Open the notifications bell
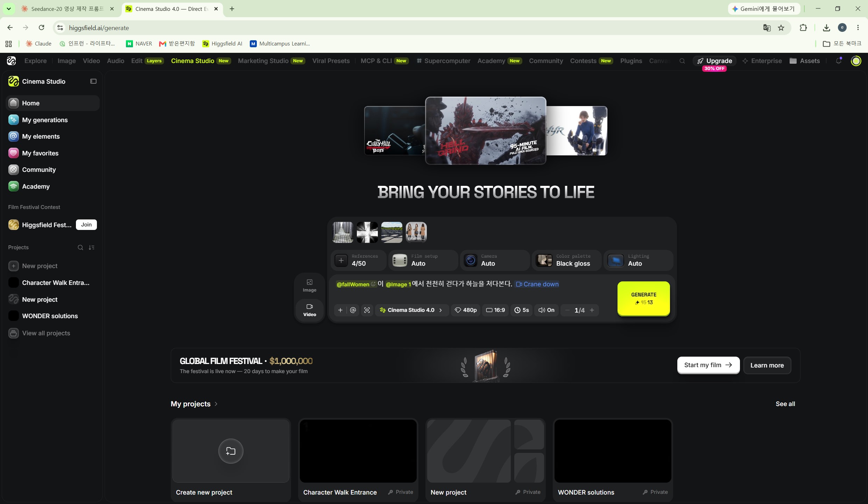The width and height of the screenshot is (868, 504). click(839, 61)
